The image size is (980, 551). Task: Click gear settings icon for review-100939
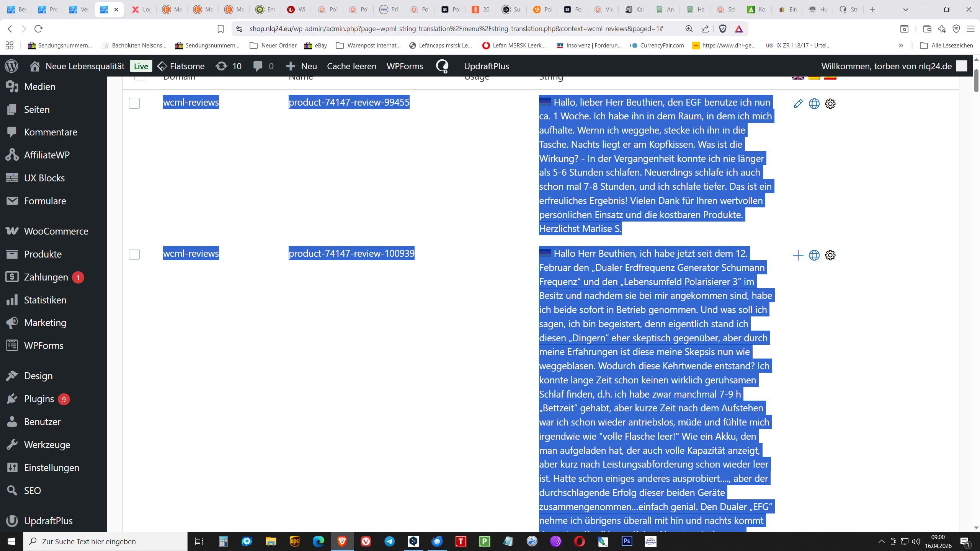tap(830, 255)
